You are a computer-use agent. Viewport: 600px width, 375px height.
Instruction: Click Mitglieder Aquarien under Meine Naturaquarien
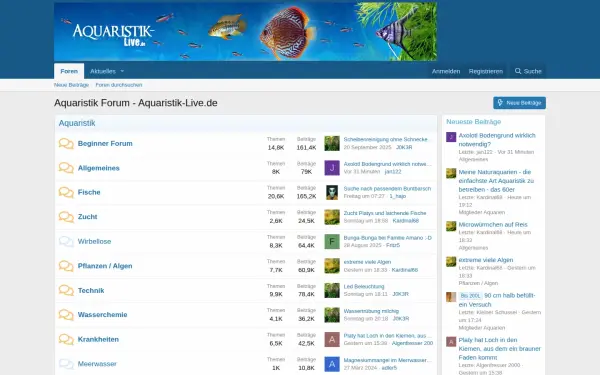pos(482,212)
